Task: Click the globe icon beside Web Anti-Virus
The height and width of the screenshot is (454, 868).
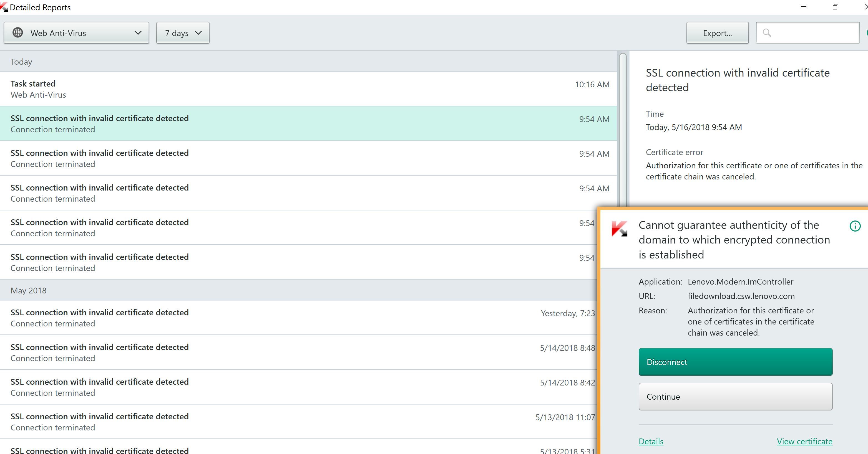Action: [x=17, y=33]
